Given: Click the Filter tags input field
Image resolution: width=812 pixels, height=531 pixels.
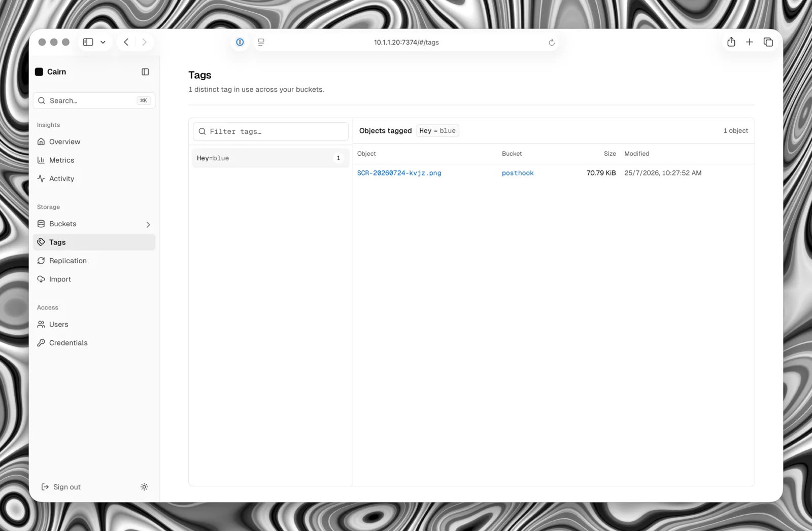Looking at the screenshot, I should click(x=270, y=131).
